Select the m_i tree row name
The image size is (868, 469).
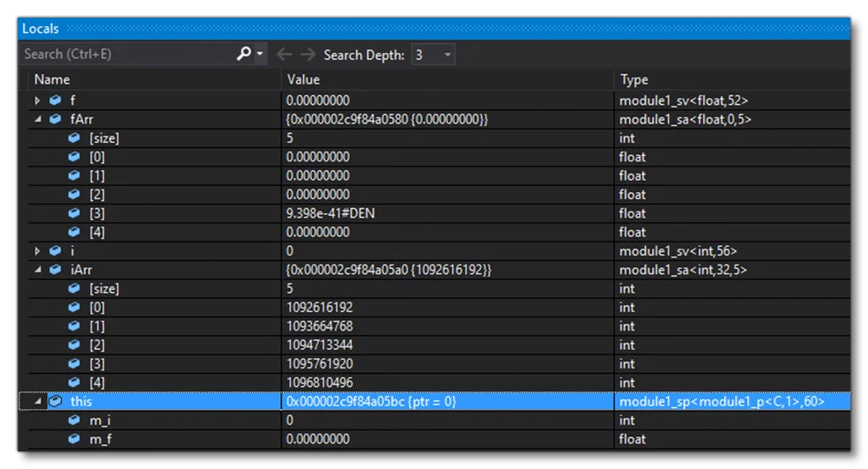tap(100, 421)
